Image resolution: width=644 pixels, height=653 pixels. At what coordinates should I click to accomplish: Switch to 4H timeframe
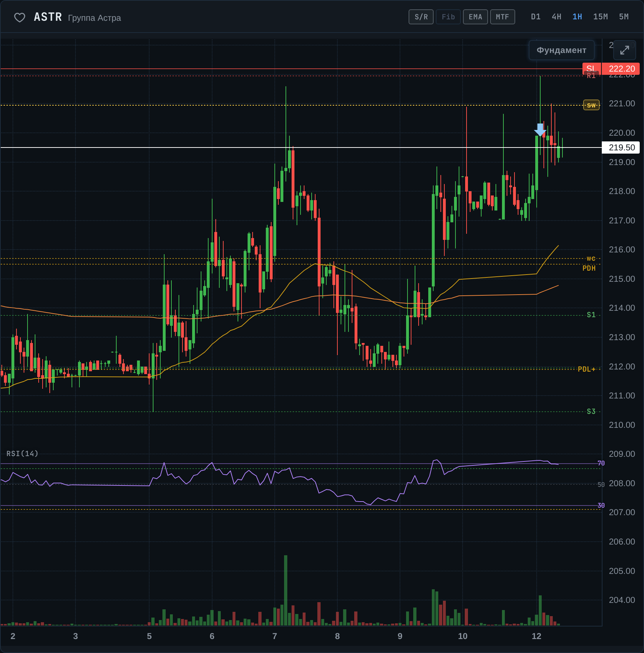[556, 17]
